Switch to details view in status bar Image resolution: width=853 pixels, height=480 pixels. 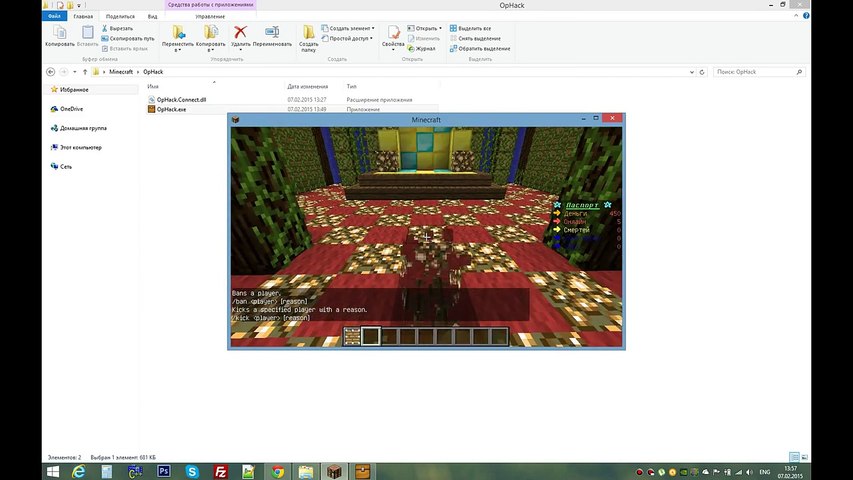794,457
